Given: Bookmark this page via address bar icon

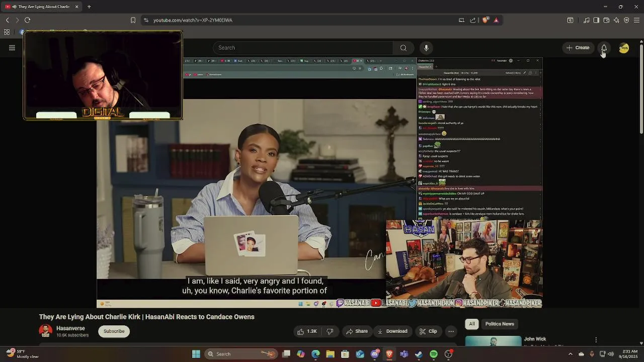Looking at the screenshot, I should pyautogui.click(x=133, y=20).
